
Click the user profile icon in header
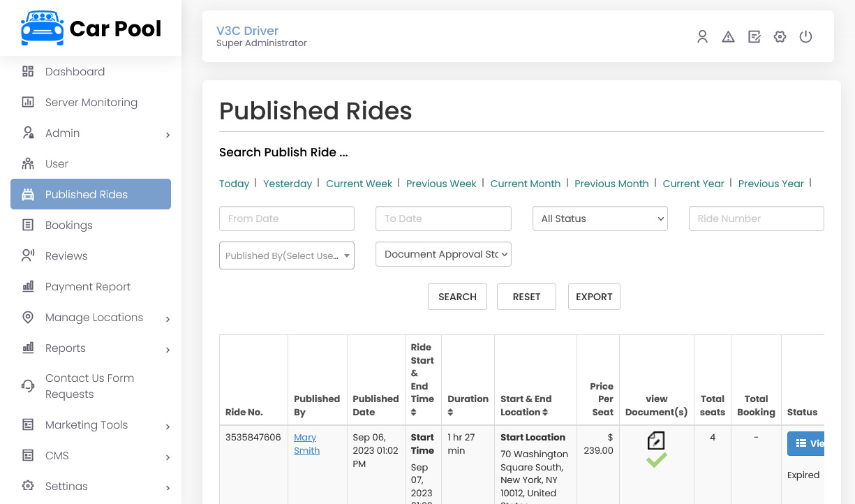[x=702, y=37]
